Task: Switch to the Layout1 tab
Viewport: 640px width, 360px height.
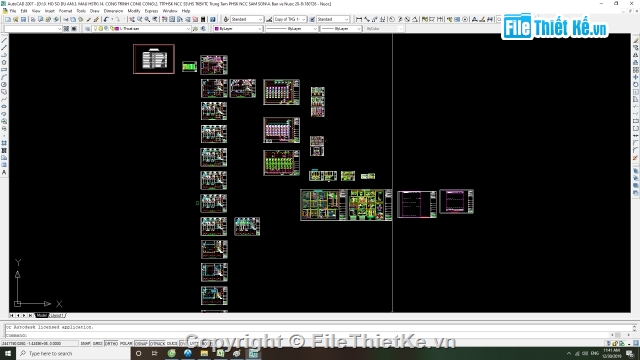Action: (57, 316)
